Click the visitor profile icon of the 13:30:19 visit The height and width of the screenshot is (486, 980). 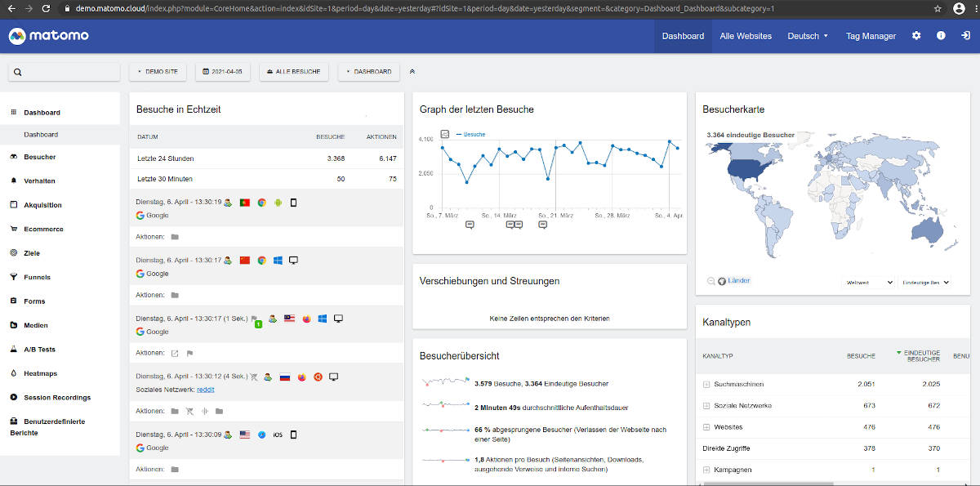point(229,202)
